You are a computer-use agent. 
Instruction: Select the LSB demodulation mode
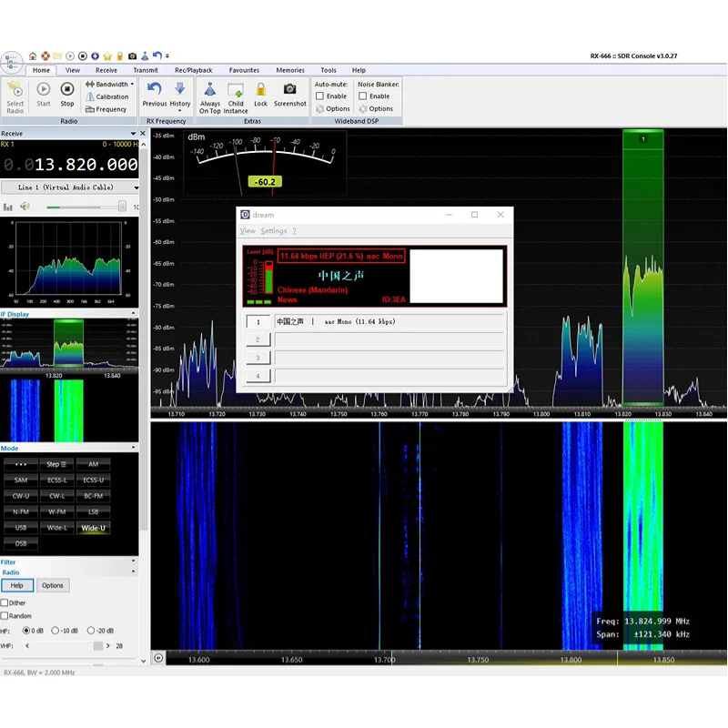click(93, 511)
